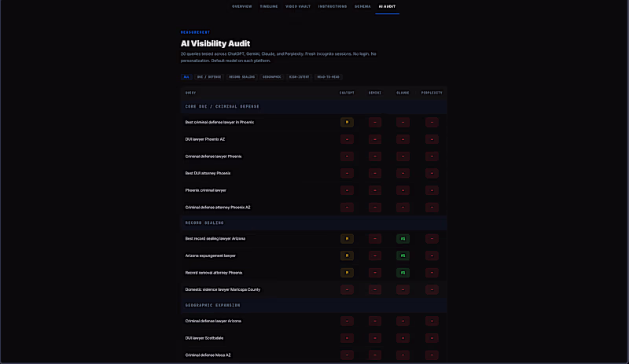Screen dimensions: 629x364
Task: Click the Geographic Expansion section header
Action: point(314,305)
